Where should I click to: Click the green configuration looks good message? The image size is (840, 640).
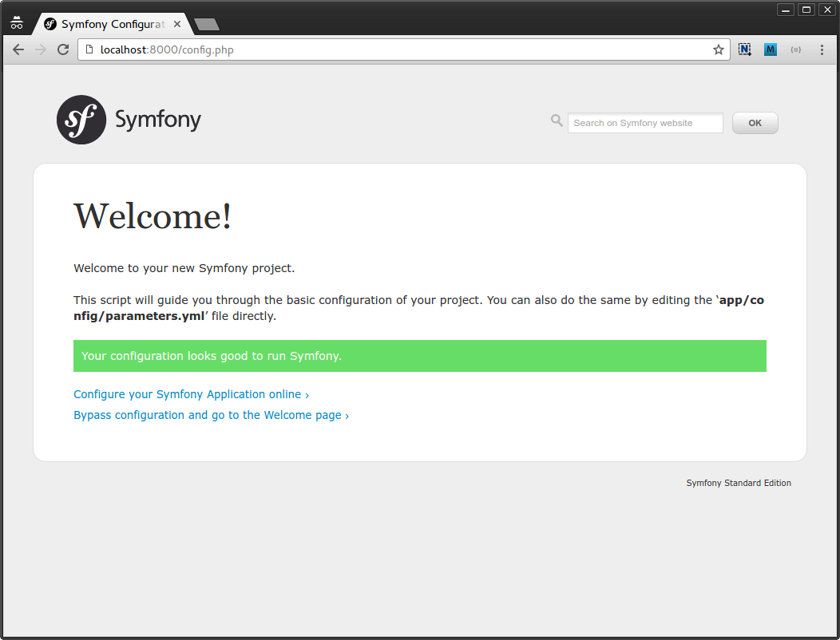[419, 356]
